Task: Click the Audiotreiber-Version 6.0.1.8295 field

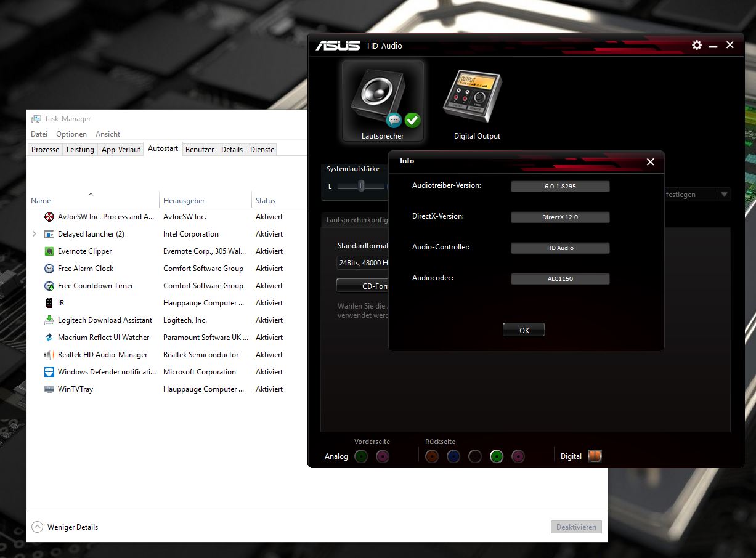Action: tap(560, 186)
